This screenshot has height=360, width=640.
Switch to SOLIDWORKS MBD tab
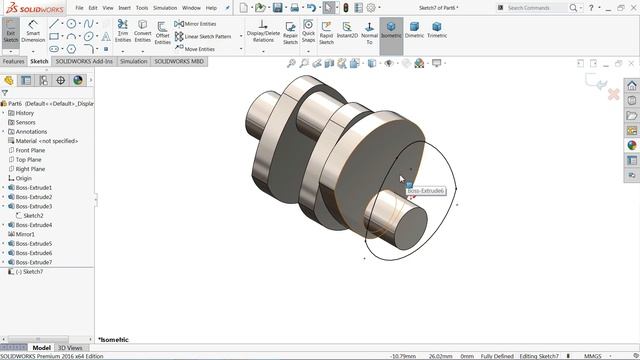(x=179, y=61)
